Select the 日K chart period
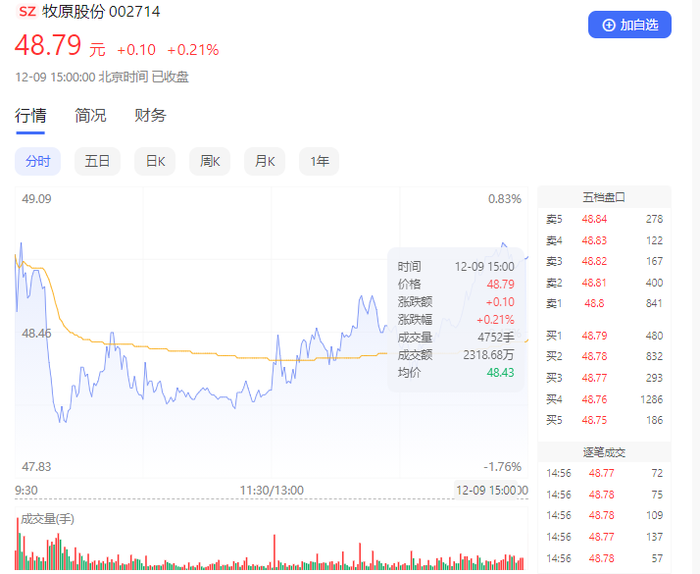The height and width of the screenshot is (574, 700). coord(155,161)
